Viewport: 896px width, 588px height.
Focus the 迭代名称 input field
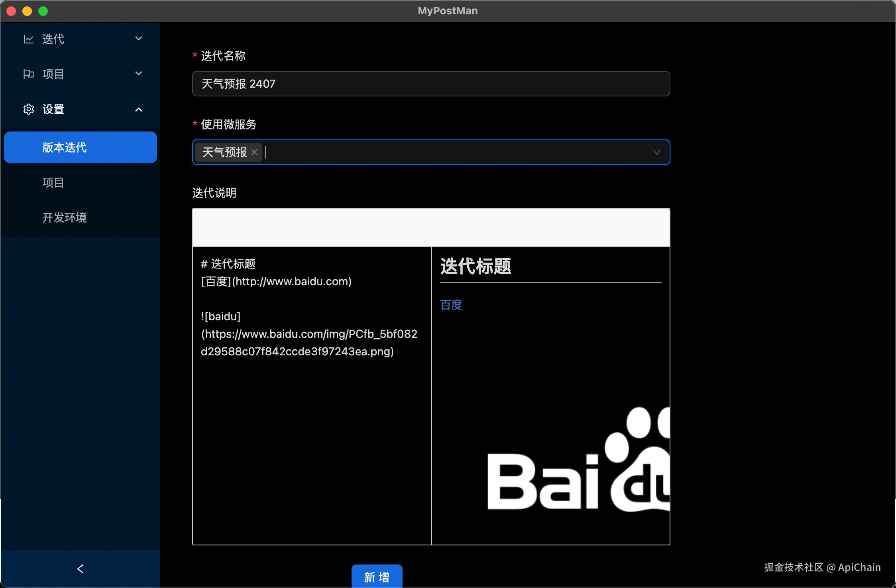pos(430,84)
